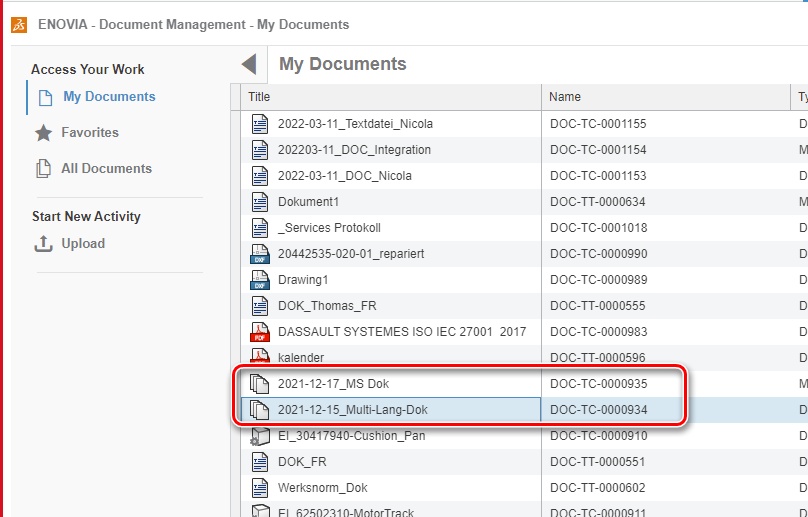Click the DXF icon for Drawing1

click(x=260, y=280)
